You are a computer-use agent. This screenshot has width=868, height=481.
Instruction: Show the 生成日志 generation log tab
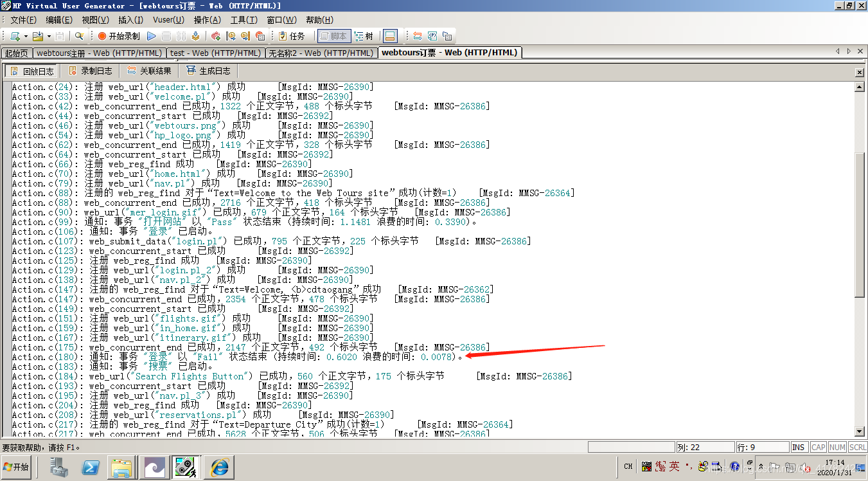pyautogui.click(x=208, y=71)
